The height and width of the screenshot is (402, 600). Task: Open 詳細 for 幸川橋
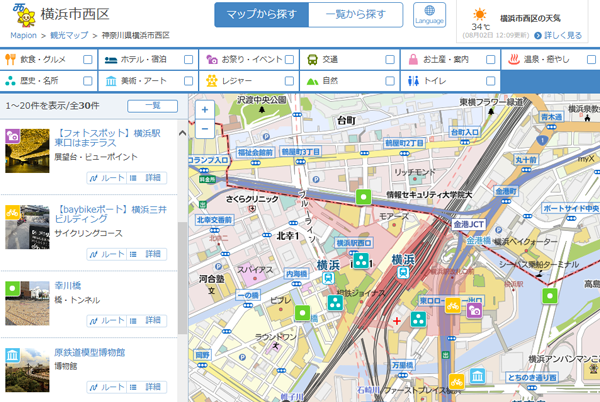[152, 320]
